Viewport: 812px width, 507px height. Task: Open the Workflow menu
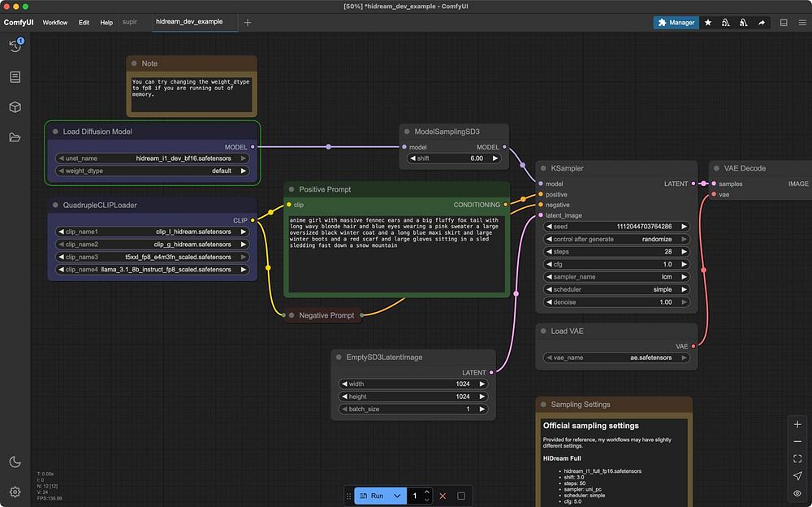click(55, 23)
